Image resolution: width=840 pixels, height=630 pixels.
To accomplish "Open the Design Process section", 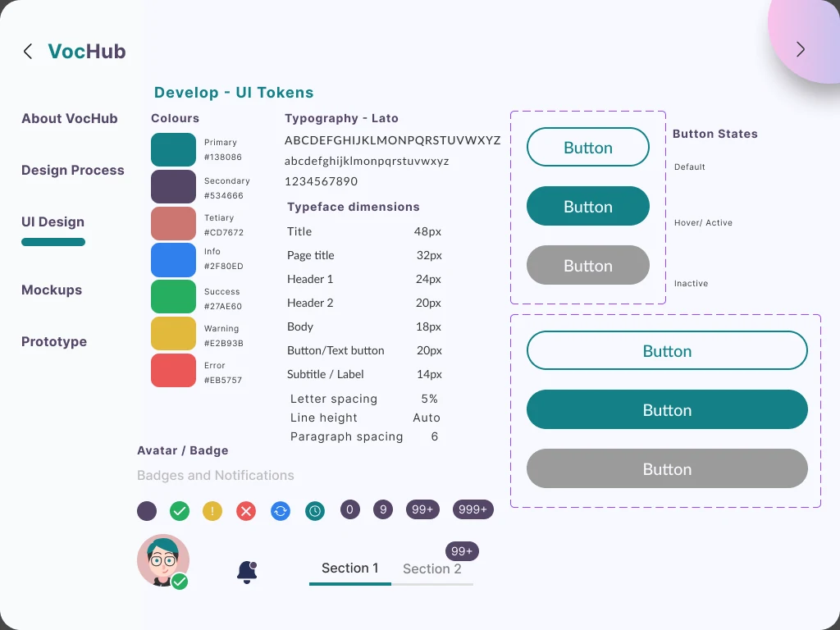I will coord(73,171).
